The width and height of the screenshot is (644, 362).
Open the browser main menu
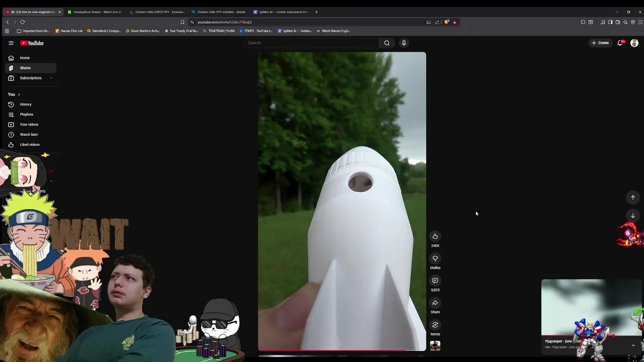click(640, 22)
